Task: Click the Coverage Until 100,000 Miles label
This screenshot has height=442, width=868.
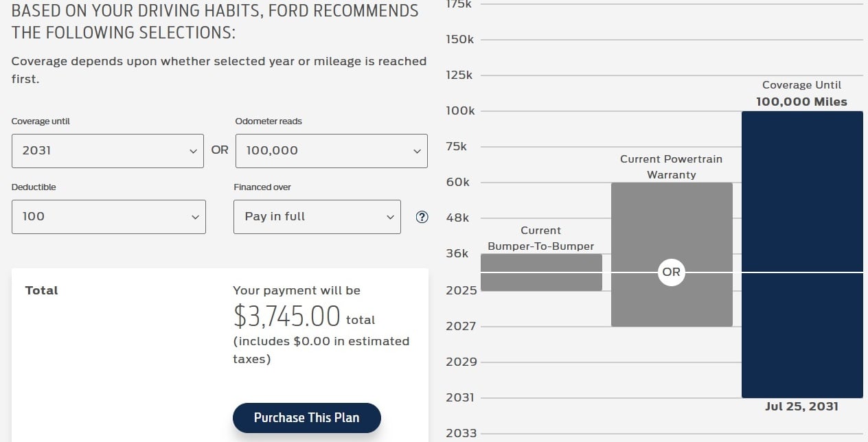Action: point(801,93)
